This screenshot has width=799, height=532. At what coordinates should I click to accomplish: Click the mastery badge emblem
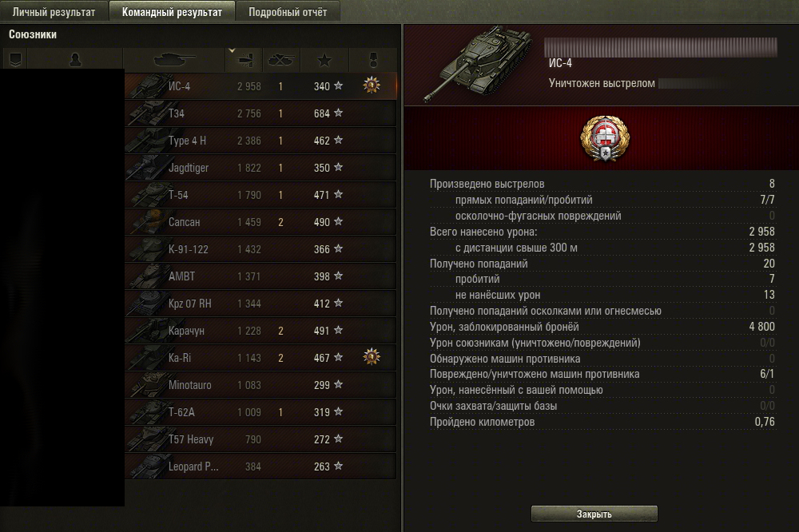[605, 138]
